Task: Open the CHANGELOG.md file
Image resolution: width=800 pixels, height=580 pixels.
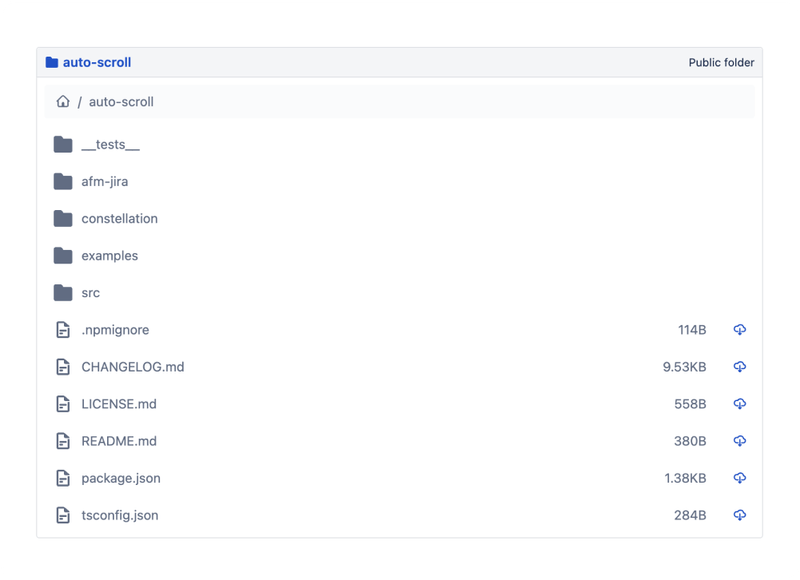Action: pos(135,366)
